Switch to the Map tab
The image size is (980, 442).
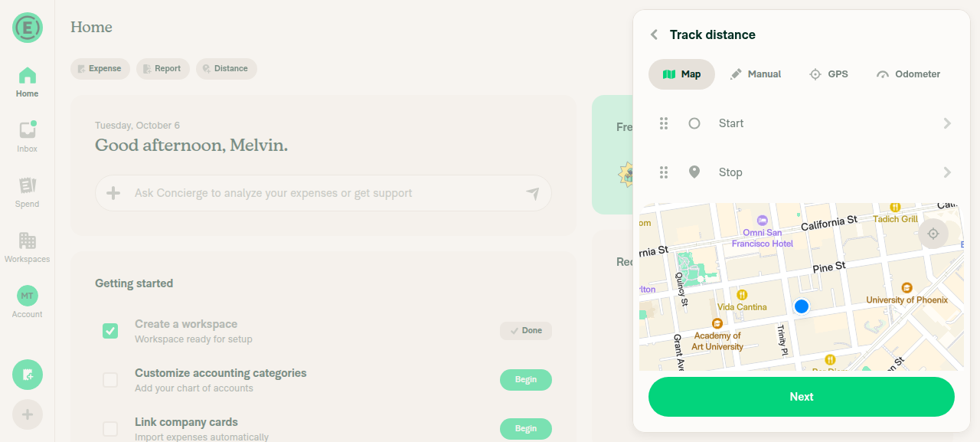tap(681, 74)
